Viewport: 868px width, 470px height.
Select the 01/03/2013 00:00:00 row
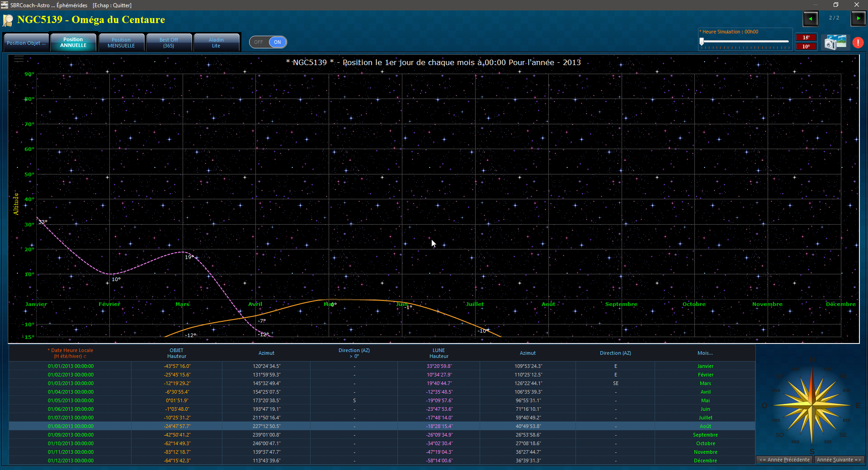tap(382, 383)
